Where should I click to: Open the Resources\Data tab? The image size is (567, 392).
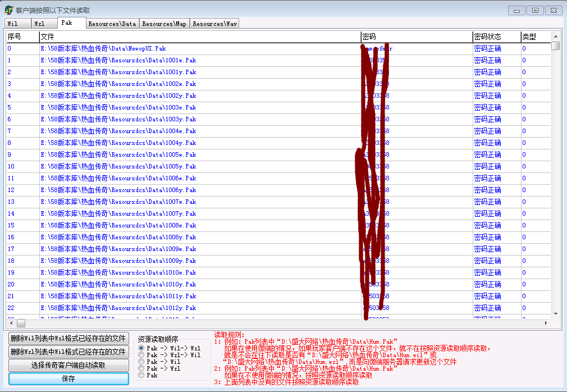(x=112, y=24)
